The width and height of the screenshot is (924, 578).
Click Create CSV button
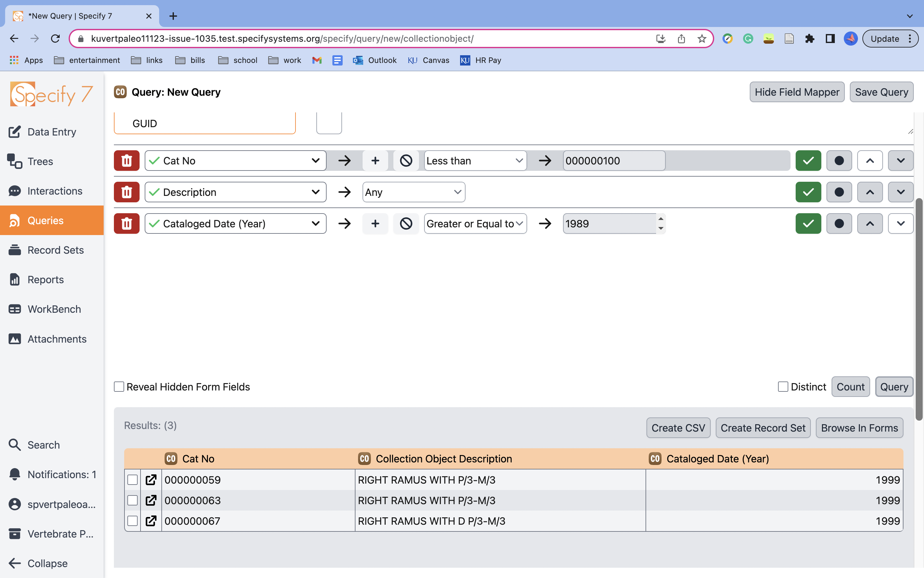[678, 428]
